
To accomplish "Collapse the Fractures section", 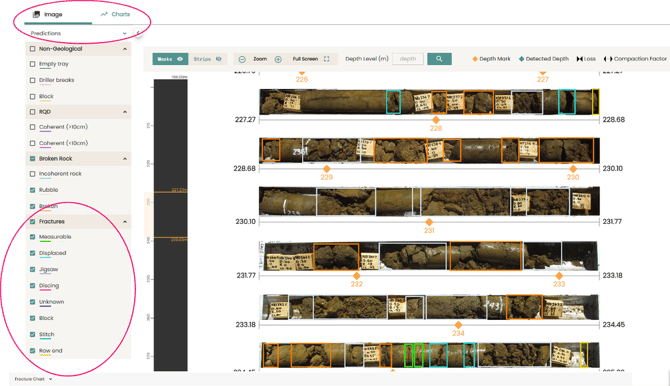I will tap(125, 222).
